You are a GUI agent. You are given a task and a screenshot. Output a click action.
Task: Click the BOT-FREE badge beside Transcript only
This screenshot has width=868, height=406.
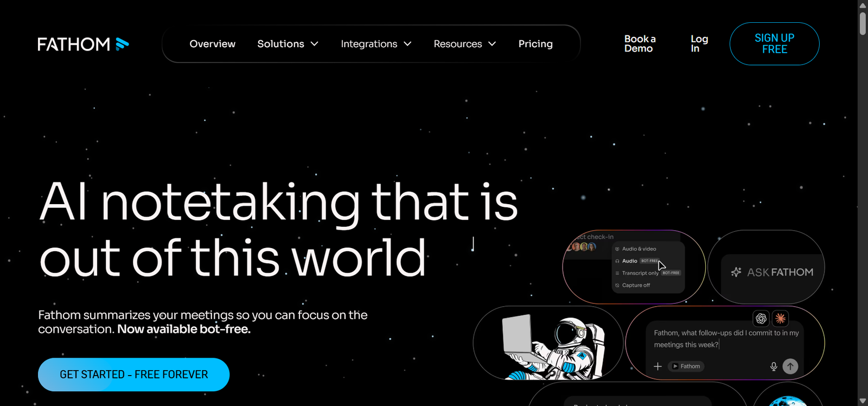(x=671, y=273)
